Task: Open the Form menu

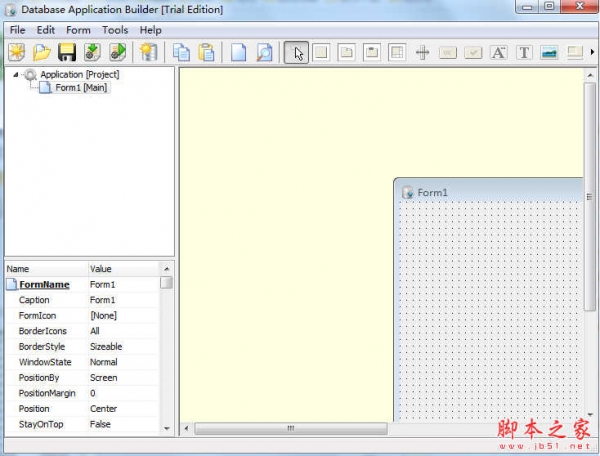Action: [x=78, y=30]
